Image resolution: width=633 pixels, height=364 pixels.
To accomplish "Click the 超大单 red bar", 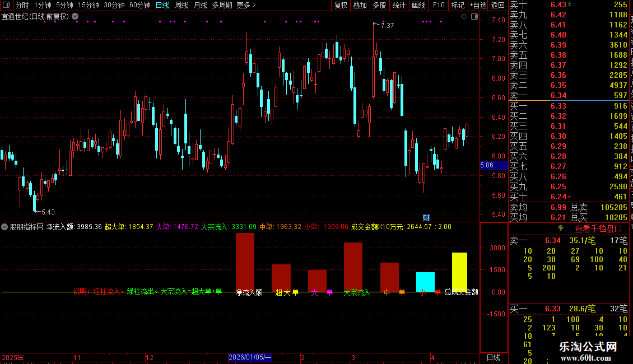I will (x=281, y=278).
